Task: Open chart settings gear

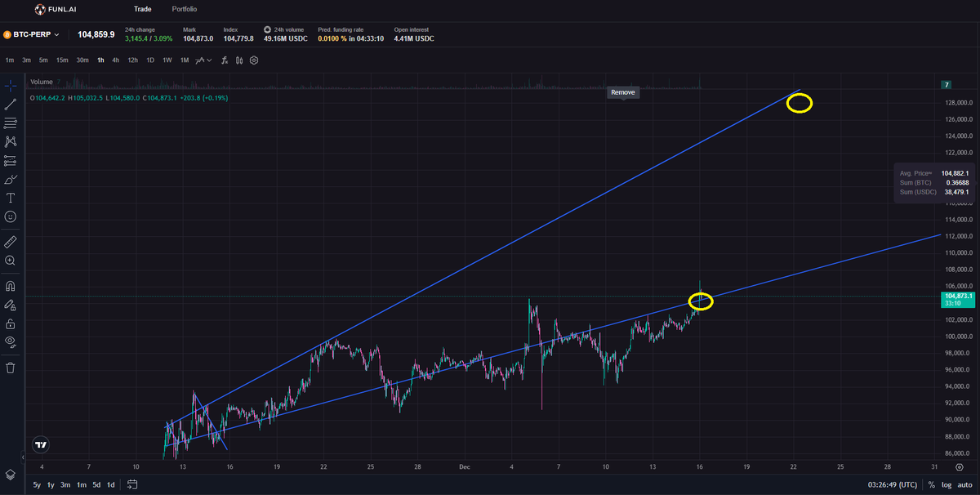Action: point(254,60)
